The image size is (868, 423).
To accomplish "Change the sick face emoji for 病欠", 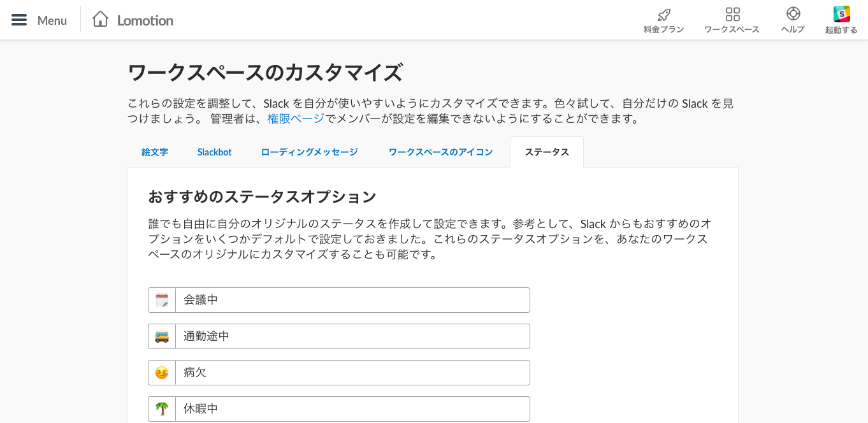I will (162, 373).
